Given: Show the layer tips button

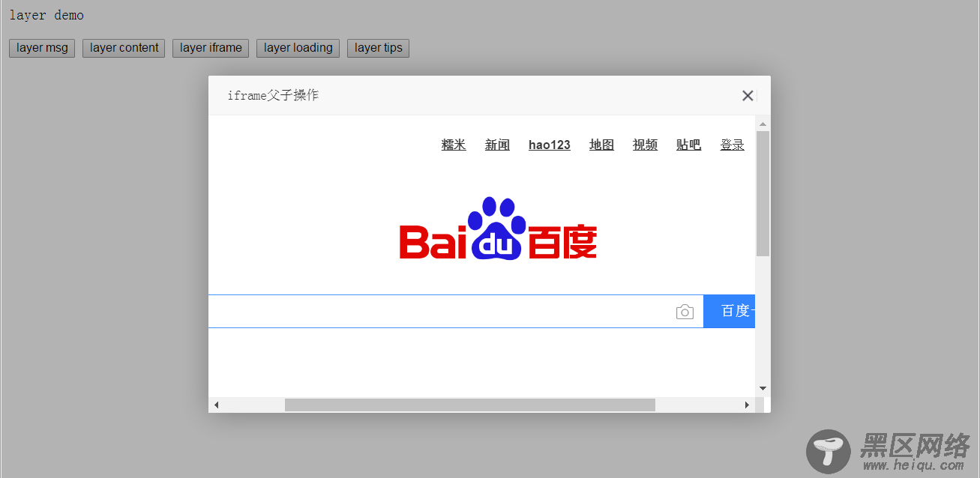Looking at the screenshot, I should pyautogui.click(x=378, y=48).
